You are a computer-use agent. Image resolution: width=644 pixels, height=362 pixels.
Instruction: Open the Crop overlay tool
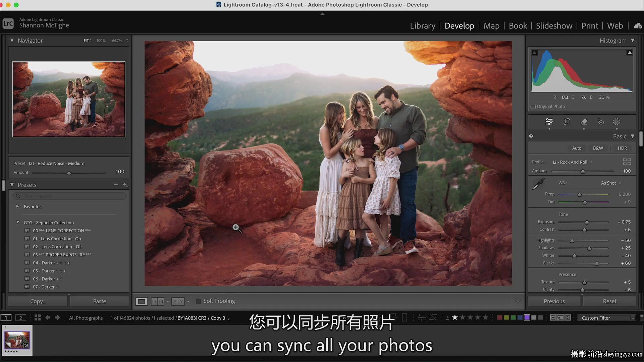point(567,122)
